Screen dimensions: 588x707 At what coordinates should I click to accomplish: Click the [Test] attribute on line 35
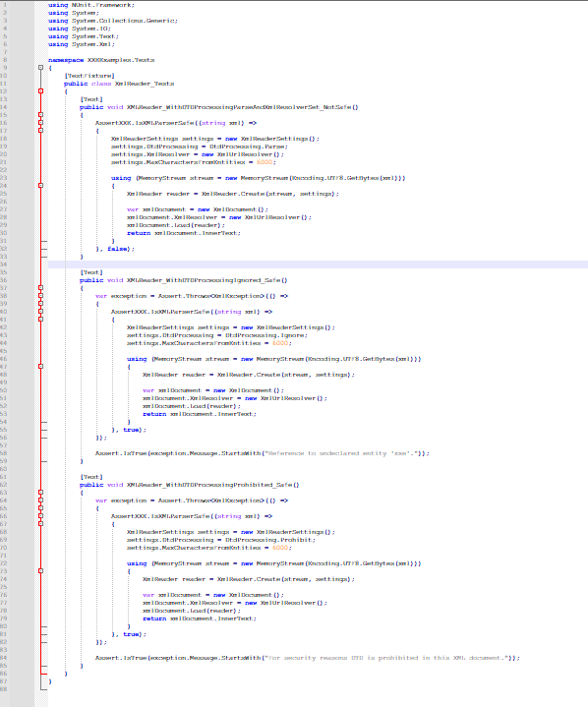tap(91, 272)
